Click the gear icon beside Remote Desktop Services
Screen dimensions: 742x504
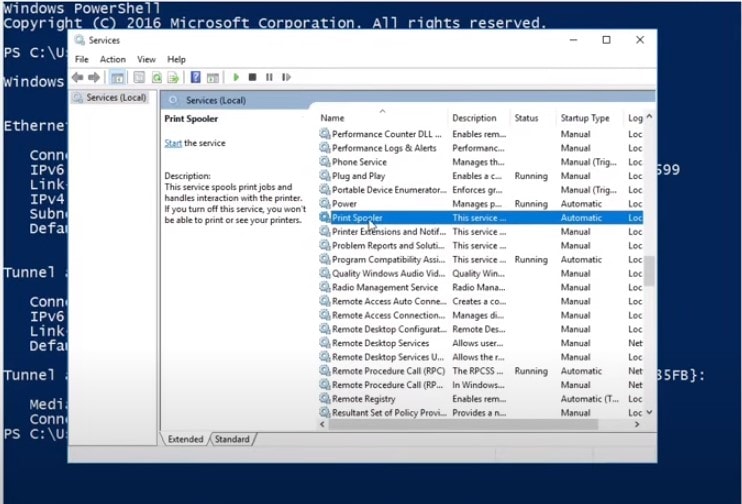325,343
